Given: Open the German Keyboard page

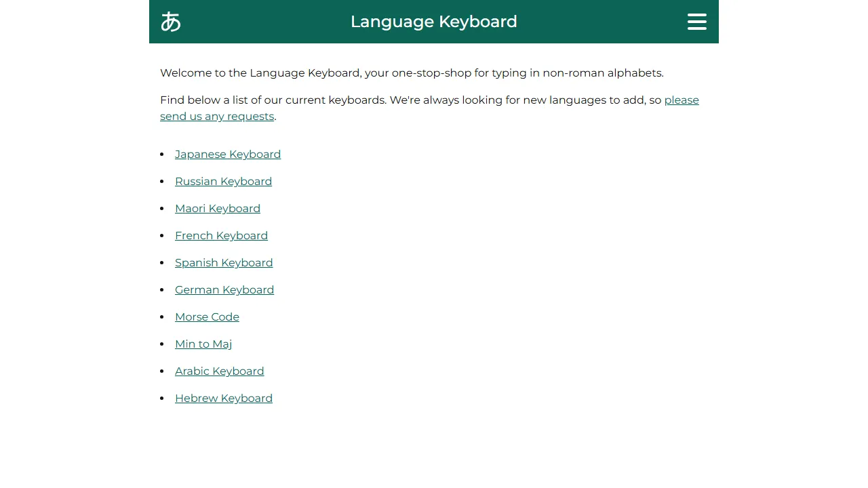Looking at the screenshot, I should pyautogui.click(x=224, y=290).
